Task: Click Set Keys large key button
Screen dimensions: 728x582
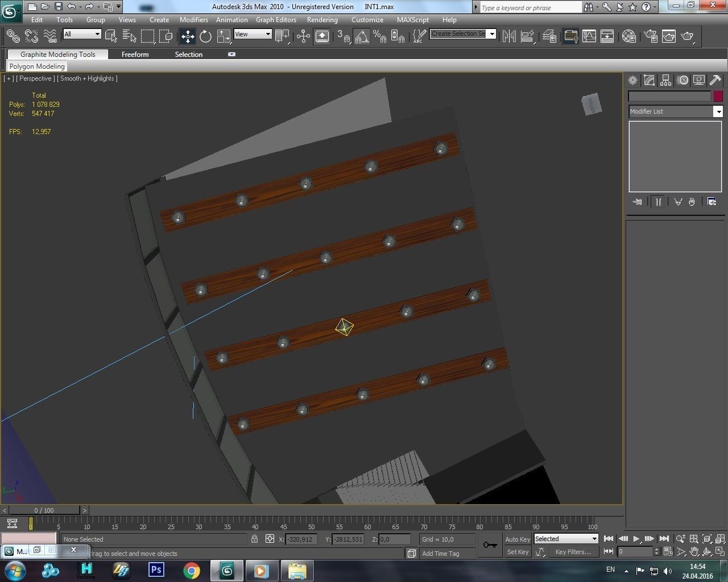Action: (x=490, y=545)
